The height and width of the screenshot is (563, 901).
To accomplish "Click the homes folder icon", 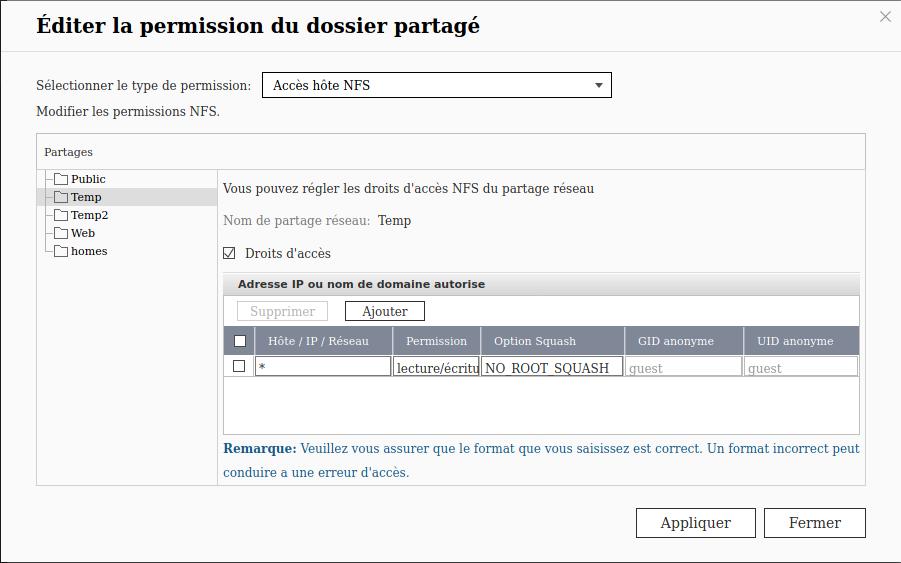I will point(61,252).
